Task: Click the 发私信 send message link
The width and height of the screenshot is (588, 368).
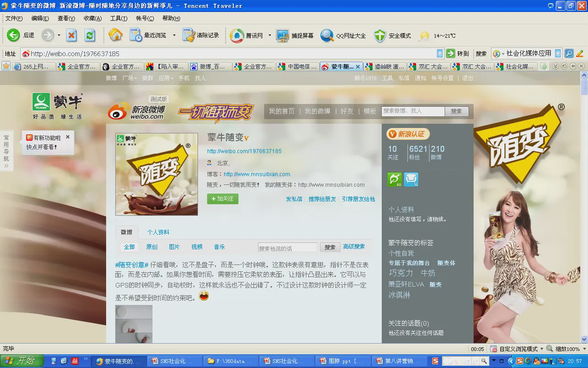Action: pos(294,199)
